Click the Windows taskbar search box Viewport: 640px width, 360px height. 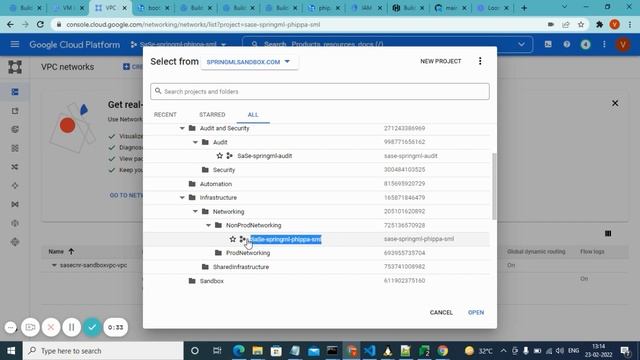click(x=103, y=351)
